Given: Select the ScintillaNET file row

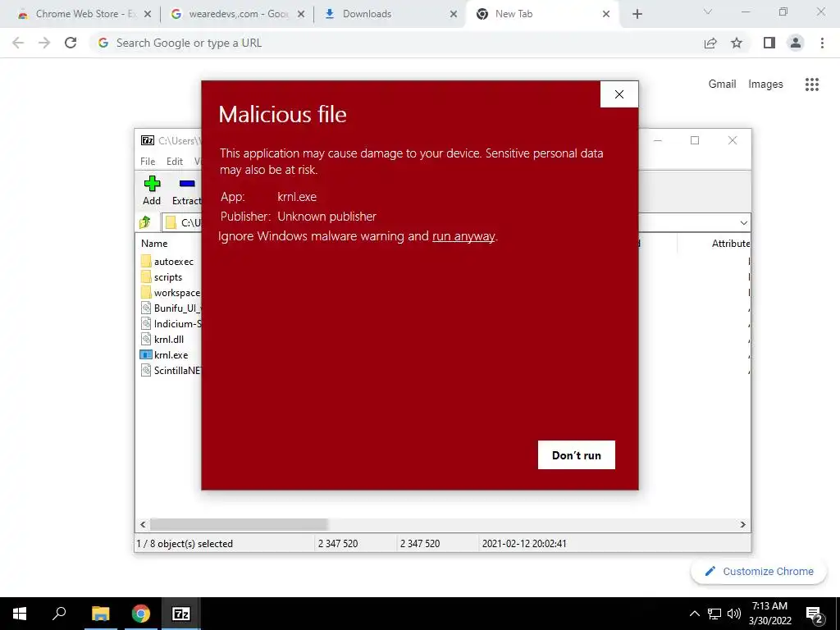Looking at the screenshot, I should point(171,370).
